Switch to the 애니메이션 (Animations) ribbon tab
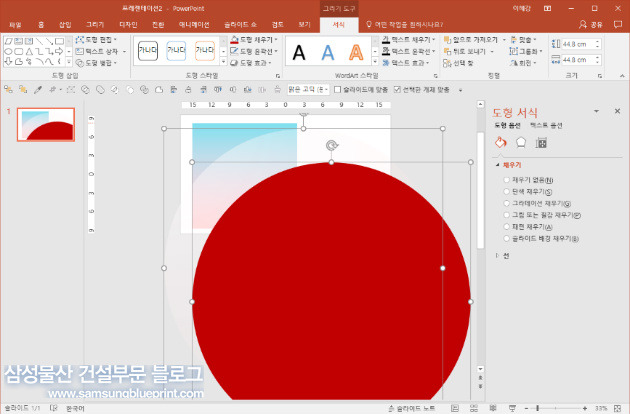Image resolution: width=630 pixels, height=414 pixels. (194, 25)
